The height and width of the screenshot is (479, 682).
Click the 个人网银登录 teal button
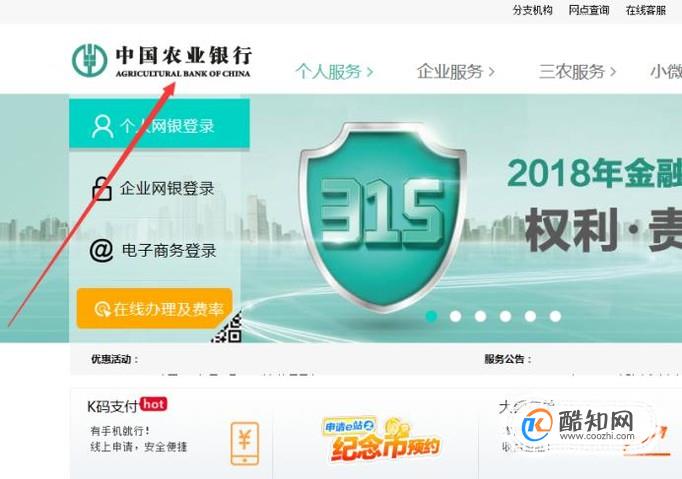pos(159,124)
